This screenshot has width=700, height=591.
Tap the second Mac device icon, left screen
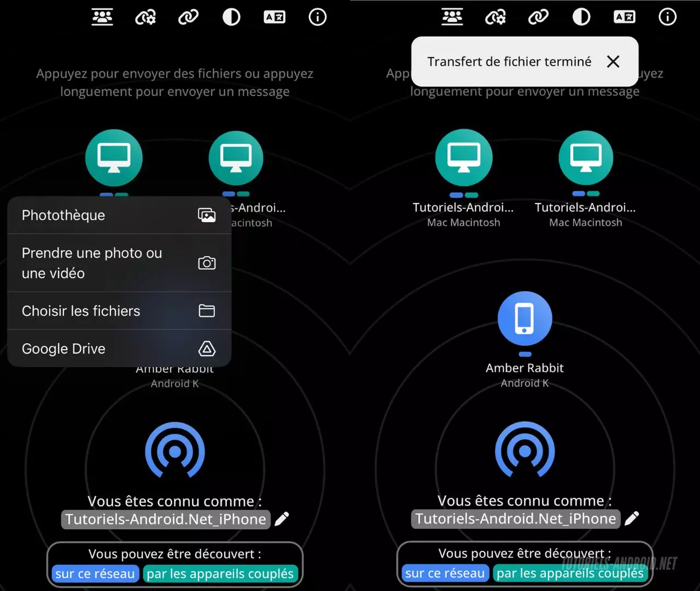(x=236, y=158)
